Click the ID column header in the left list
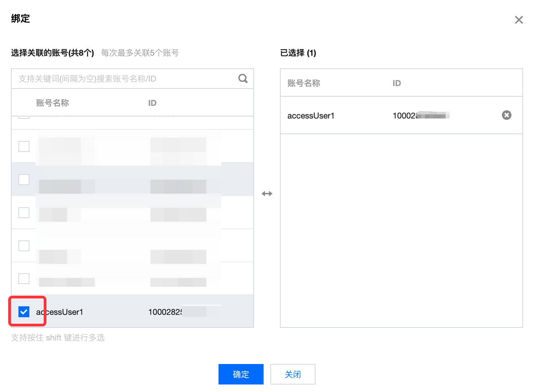This screenshot has height=392, width=534. [x=152, y=103]
